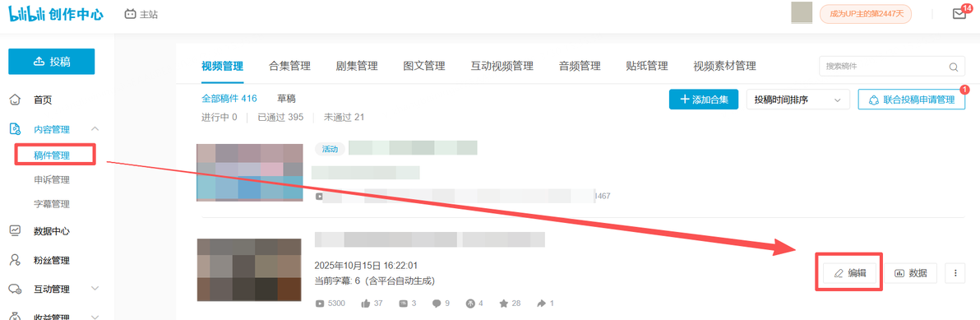
Task: Expand the 收益管理 section chevron
Action: 95,317
